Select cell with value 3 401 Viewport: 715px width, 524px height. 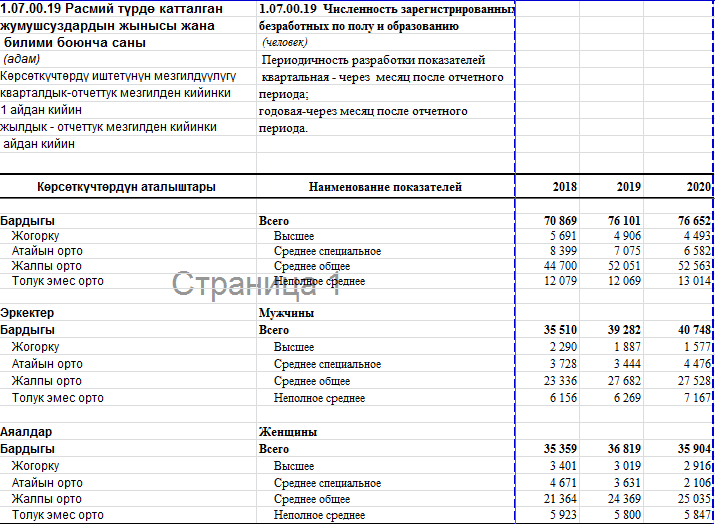click(x=547, y=466)
